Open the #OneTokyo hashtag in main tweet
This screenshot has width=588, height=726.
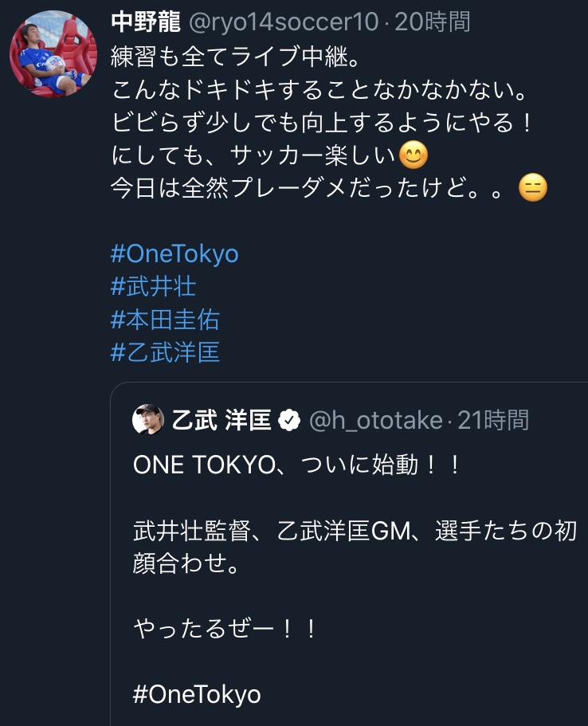click(174, 253)
